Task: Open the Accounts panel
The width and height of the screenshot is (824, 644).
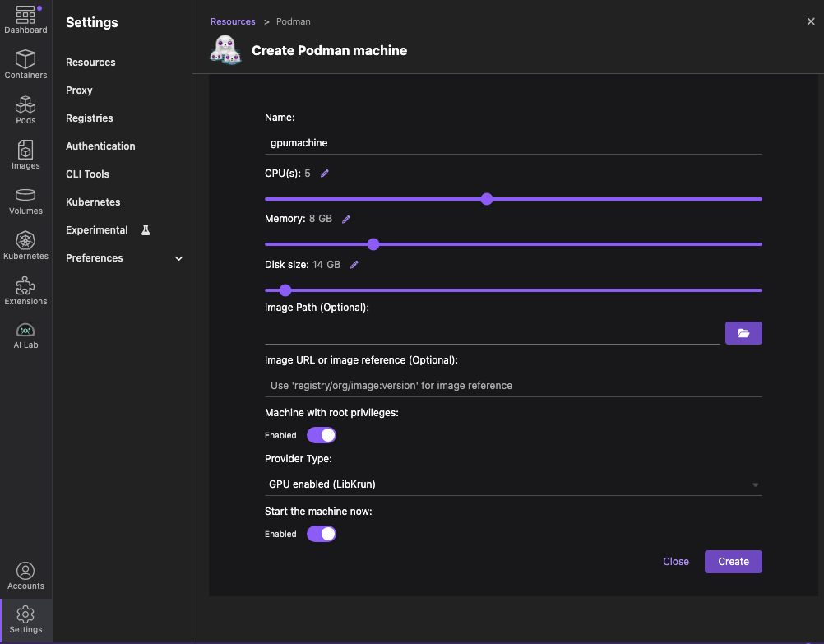Action: pos(25,576)
